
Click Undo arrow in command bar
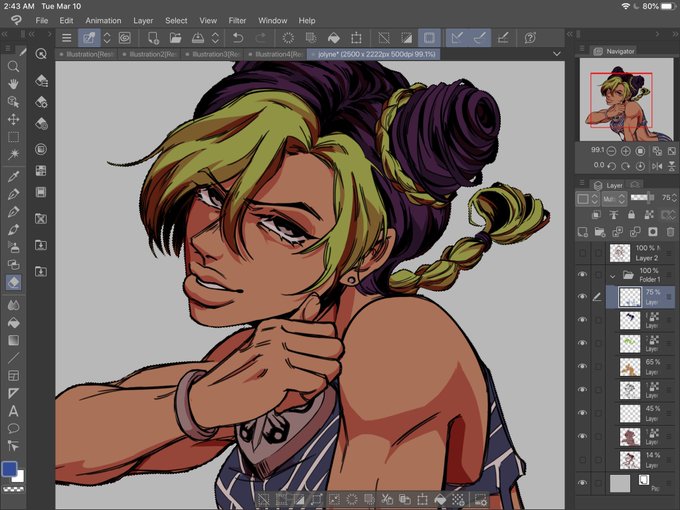238,38
